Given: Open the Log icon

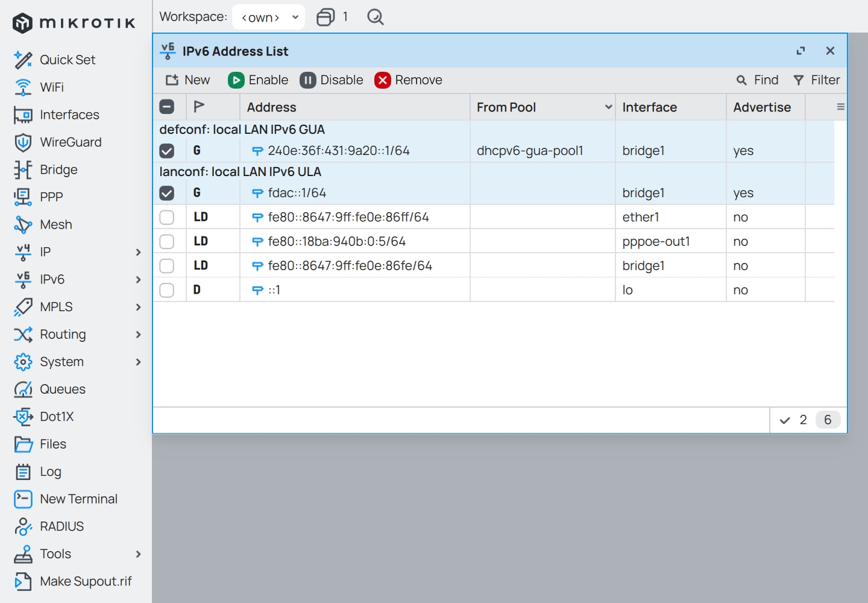Looking at the screenshot, I should 23,472.
